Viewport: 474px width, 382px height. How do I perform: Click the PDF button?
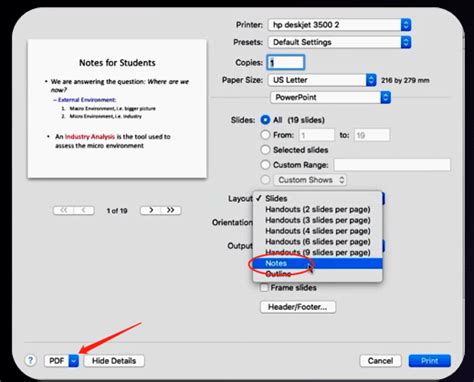[57, 361]
